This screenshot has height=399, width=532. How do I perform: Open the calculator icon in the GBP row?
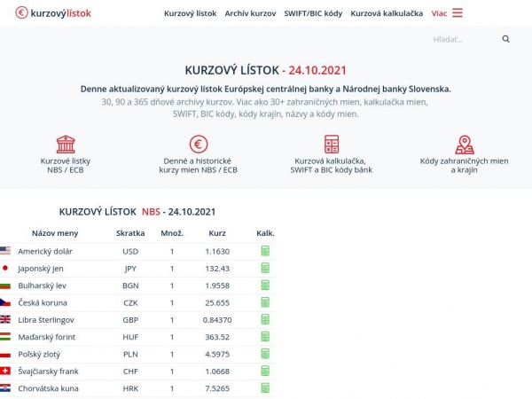click(265, 319)
